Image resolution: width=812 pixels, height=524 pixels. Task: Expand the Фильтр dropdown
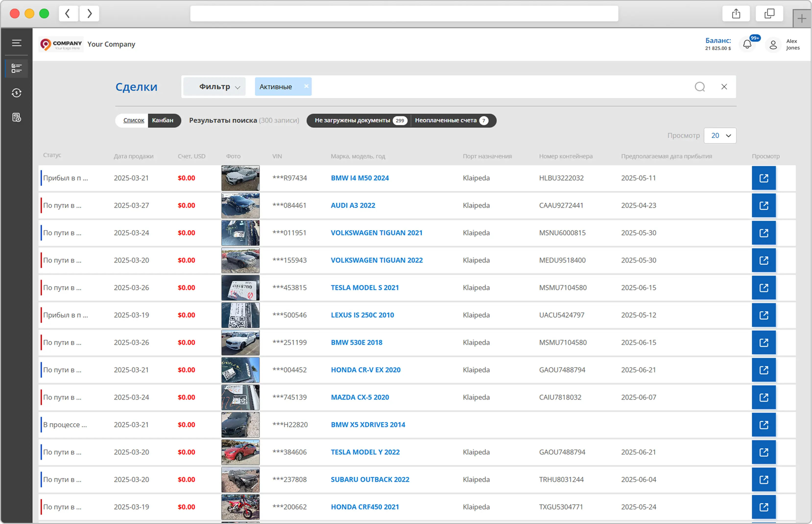pyautogui.click(x=214, y=86)
